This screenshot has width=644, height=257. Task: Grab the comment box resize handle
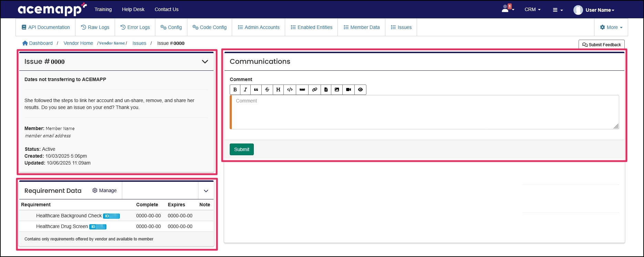pos(616,126)
